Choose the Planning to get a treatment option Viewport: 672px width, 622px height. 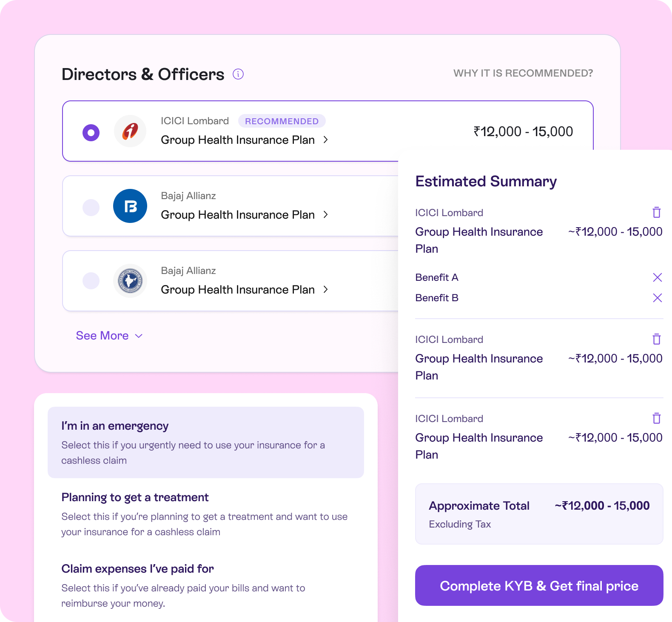206,514
